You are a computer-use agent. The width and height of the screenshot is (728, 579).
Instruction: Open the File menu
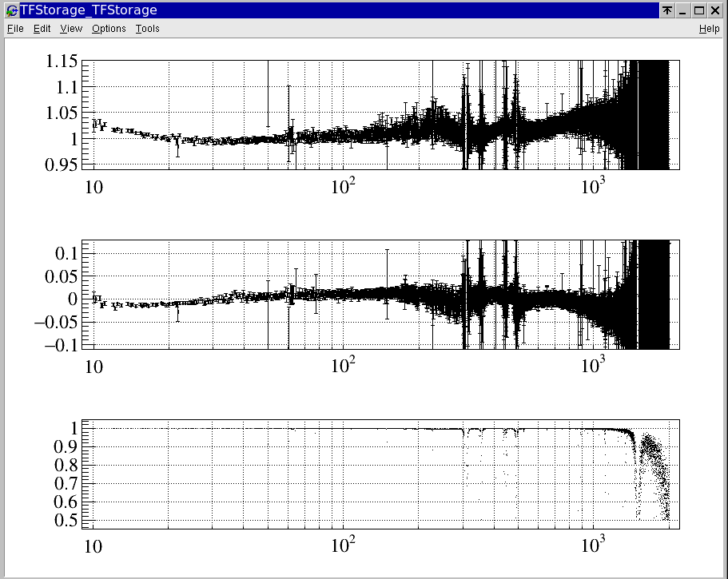[x=15, y=29]
